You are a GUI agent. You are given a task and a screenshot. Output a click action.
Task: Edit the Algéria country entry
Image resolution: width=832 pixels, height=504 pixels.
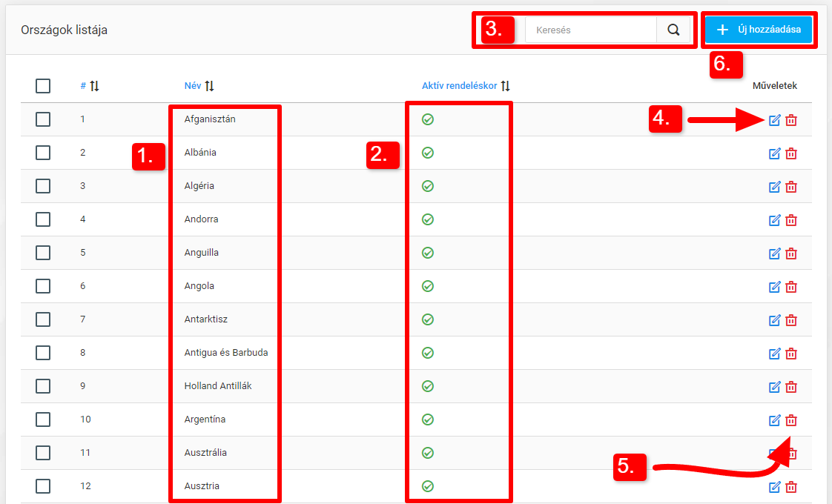[774, 187]
